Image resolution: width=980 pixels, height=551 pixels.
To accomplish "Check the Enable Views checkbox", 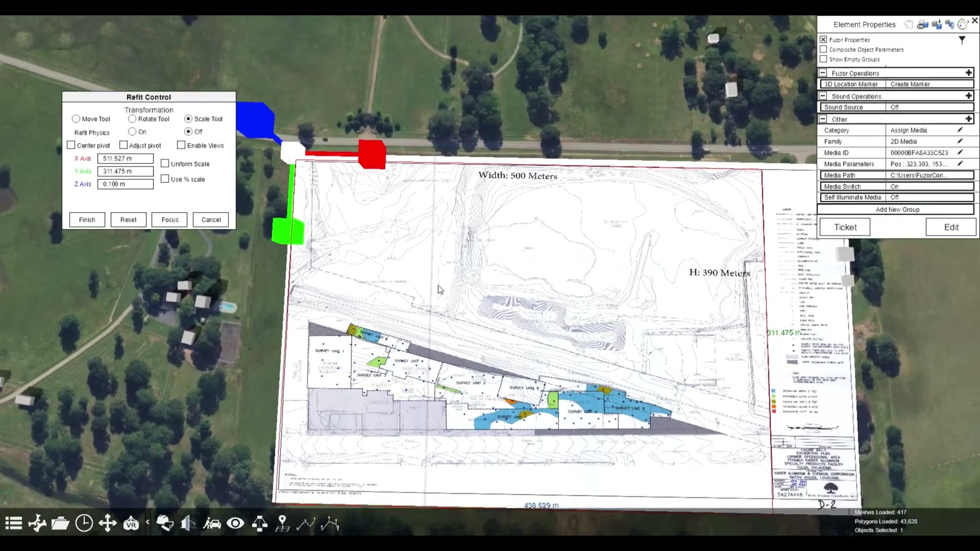I will click(x=181, y=145).
